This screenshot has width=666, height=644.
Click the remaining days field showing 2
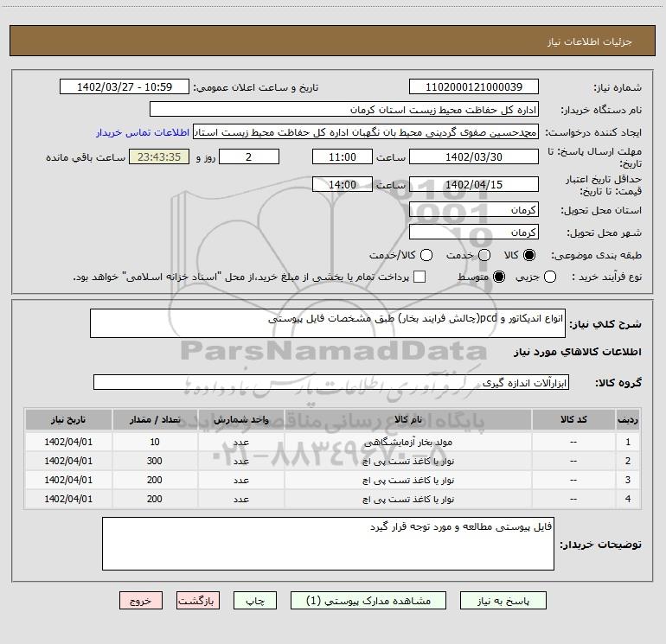pos(249,156)
